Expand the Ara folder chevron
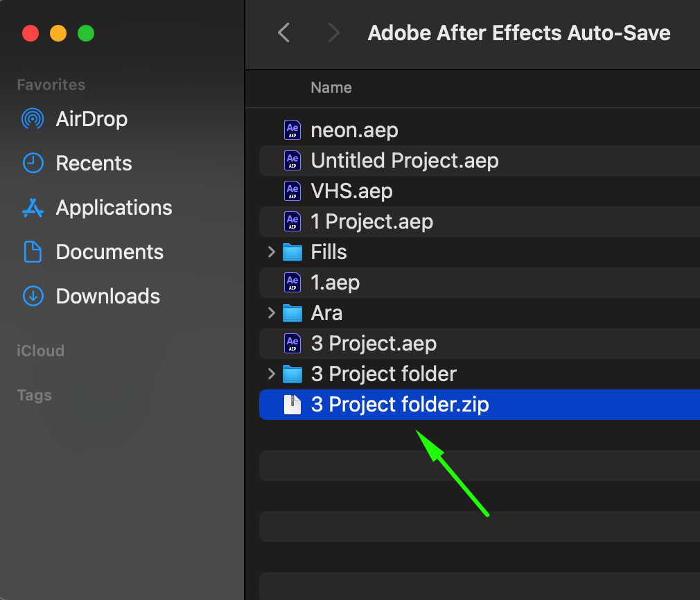This screenshot has height=600, width=700. (x=272, y=313)
